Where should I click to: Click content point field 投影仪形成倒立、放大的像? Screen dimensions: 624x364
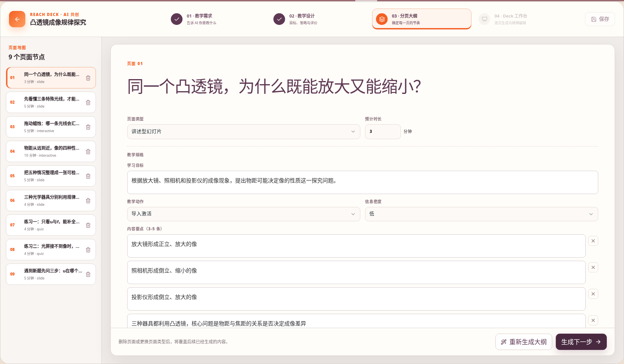point(356,299)
